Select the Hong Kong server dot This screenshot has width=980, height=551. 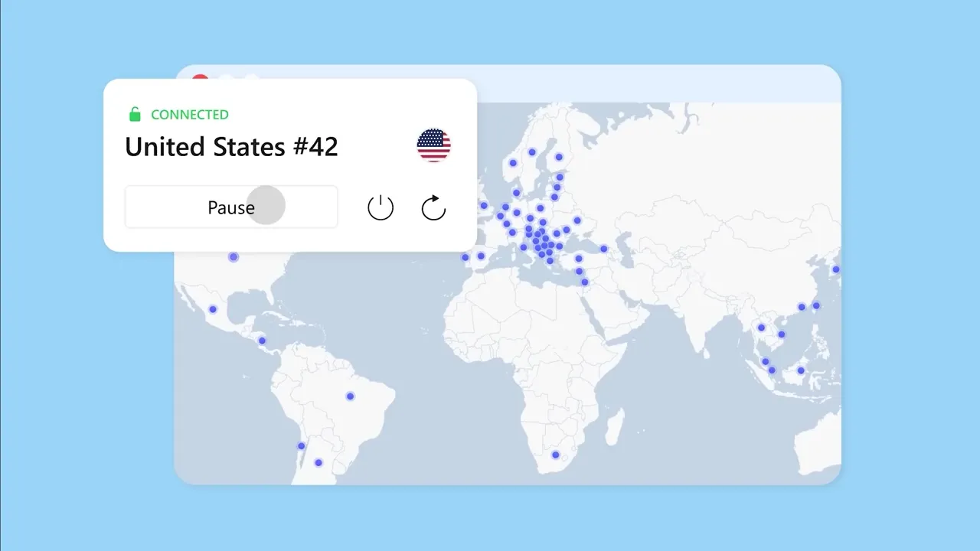click(802, 307)
